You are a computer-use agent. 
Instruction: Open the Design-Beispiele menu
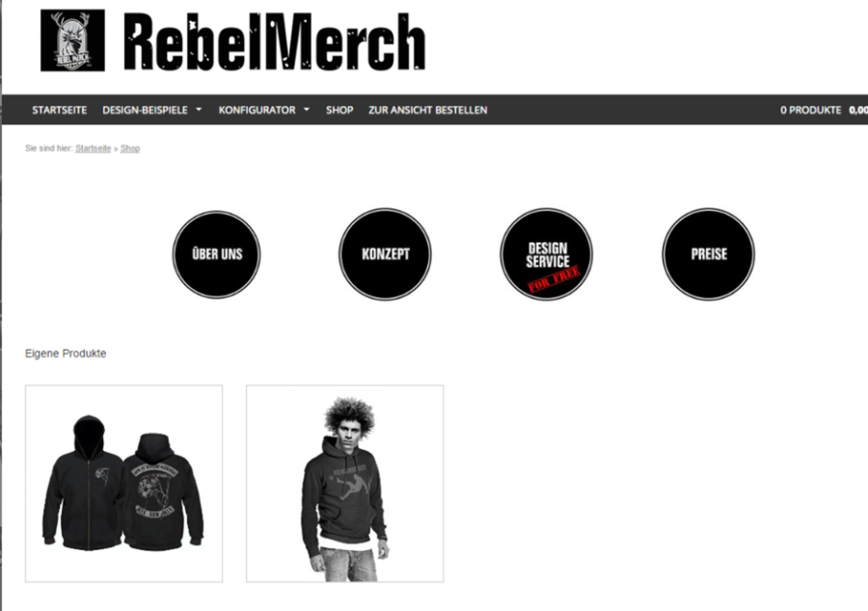click(145, 110)
